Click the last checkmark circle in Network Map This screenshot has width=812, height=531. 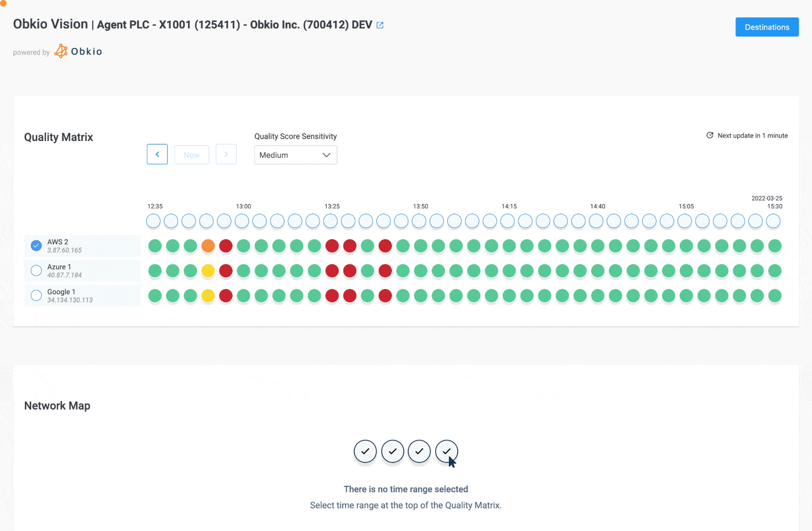click(x=446, y=451)
